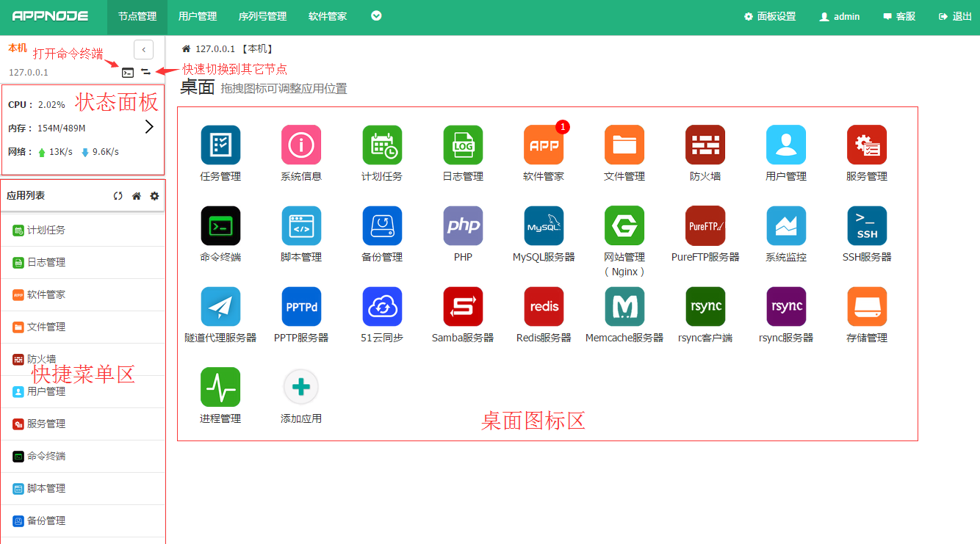Open the 系统信息 desktop icon
Image resolution: width=980 pixels, height=544 pixels.
[301, 145]
